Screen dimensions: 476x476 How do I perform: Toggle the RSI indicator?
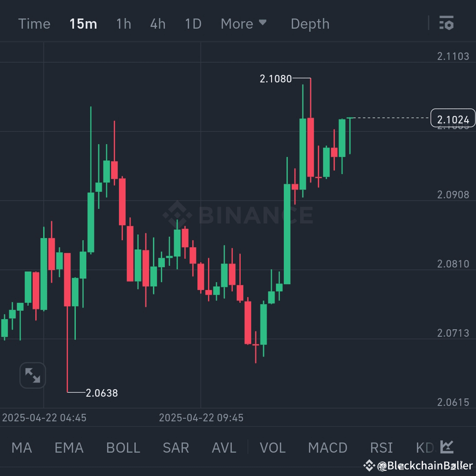click(381, 447)
